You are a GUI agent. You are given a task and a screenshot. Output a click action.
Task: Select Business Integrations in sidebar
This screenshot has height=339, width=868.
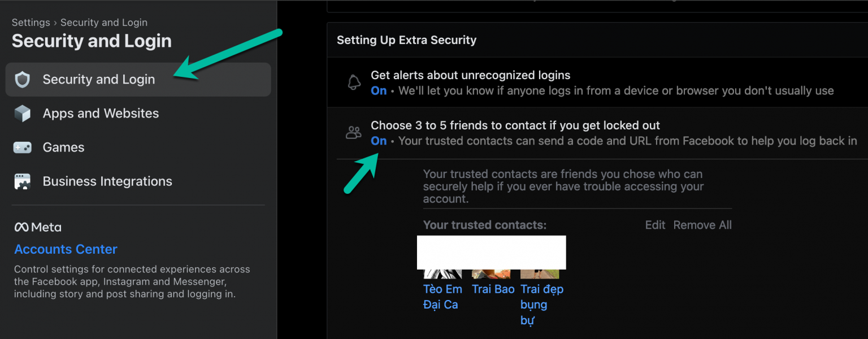(x=107, y=181)
